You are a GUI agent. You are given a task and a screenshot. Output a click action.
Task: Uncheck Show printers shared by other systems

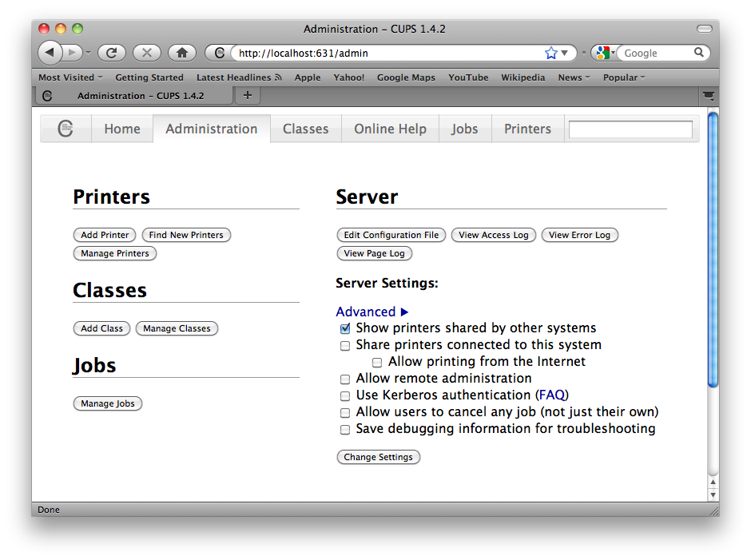345,328
